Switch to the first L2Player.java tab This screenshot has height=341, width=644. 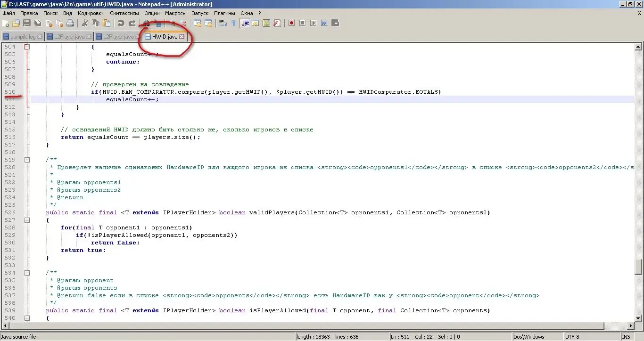click(x=69, y=36)
